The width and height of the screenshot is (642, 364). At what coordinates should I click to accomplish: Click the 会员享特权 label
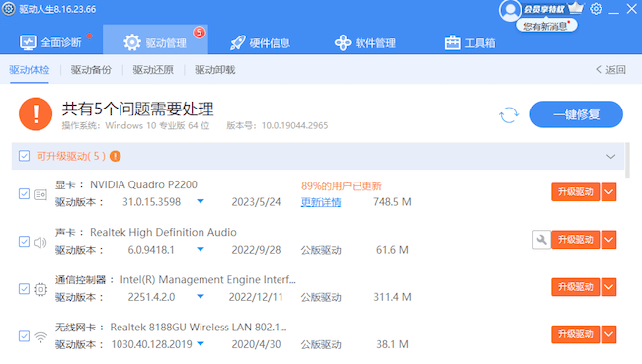[x=544, y=9]
